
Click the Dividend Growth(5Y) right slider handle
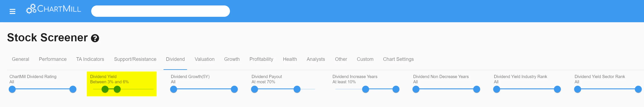pyautogui.click(x=234, y=89)
